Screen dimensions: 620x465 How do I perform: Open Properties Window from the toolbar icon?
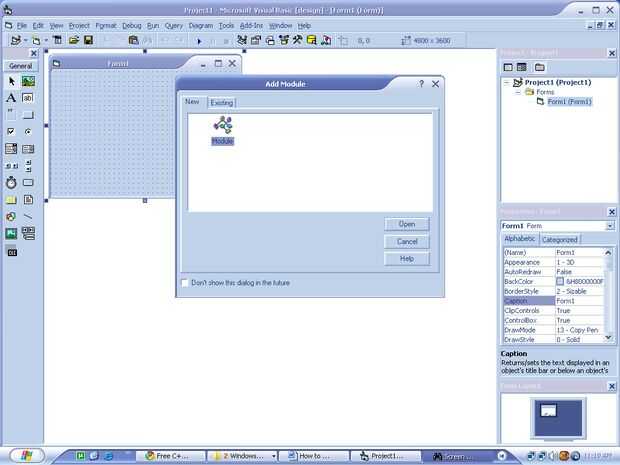[x=256, y=40]
